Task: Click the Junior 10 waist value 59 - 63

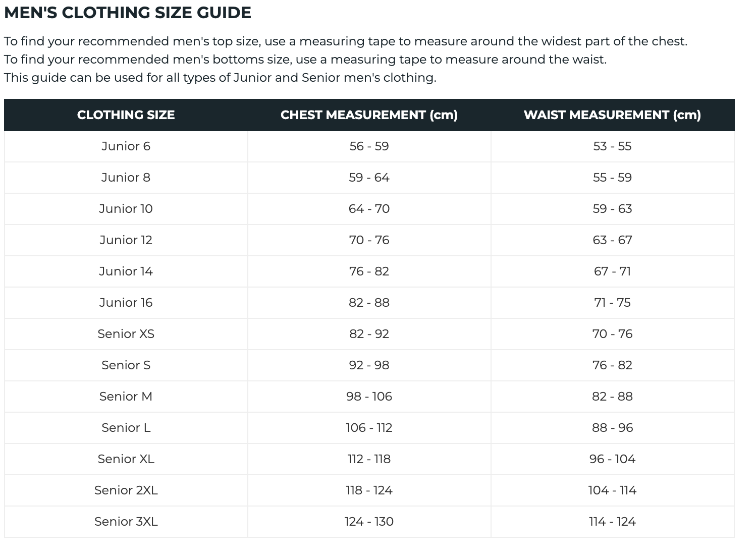Action: [612, 209]
